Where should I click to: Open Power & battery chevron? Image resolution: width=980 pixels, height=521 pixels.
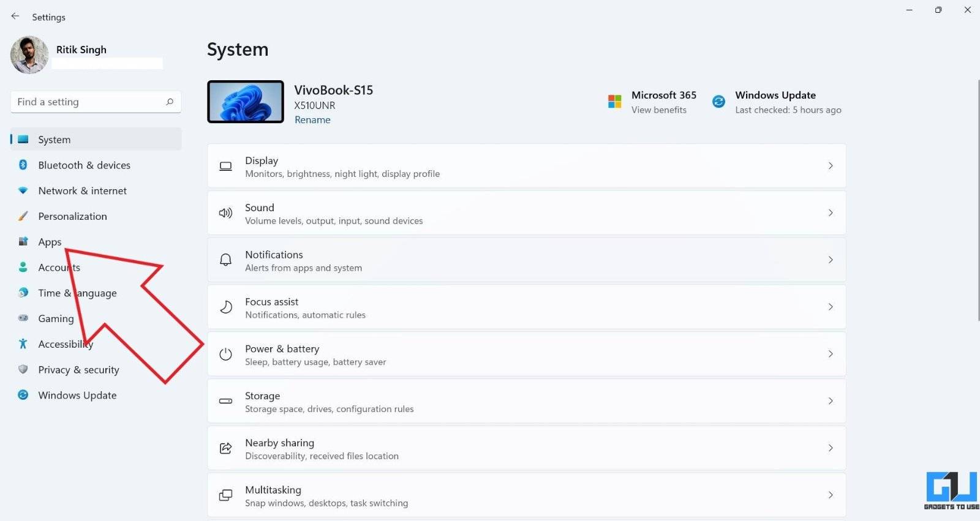[831, 354]
